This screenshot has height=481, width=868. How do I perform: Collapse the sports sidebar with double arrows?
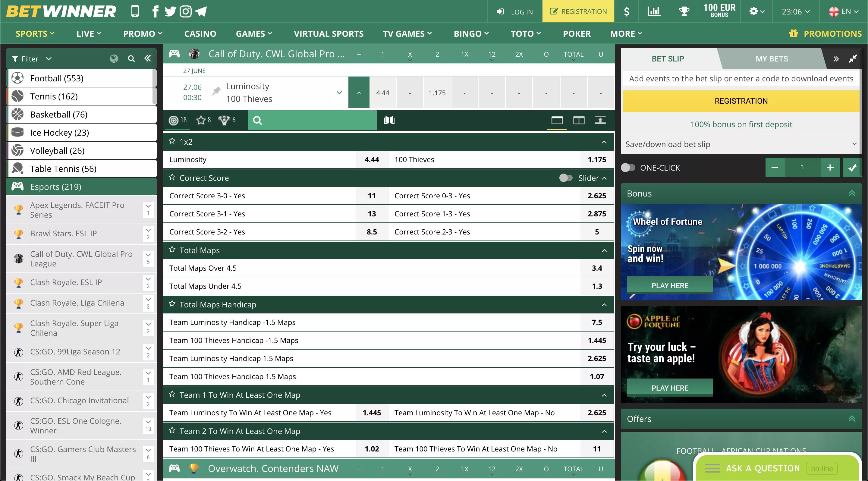(x=148, y=58)
